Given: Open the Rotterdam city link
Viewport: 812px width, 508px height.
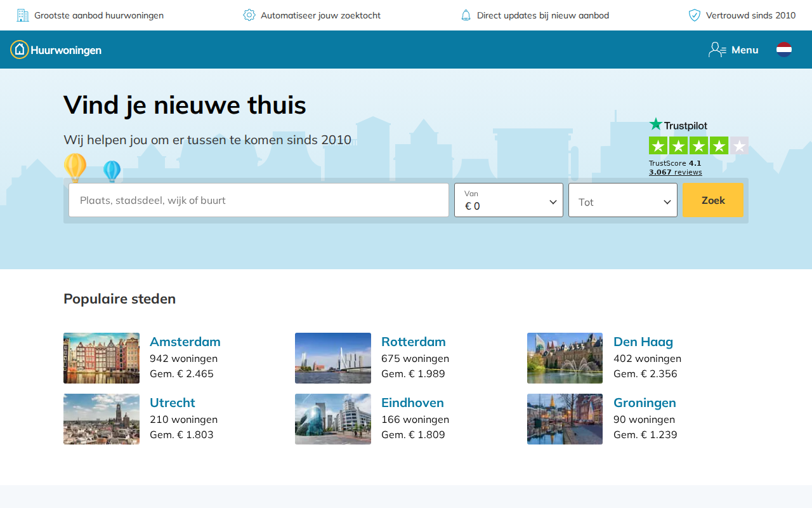Looking at the screenshot, I should [x=414, y=342].
